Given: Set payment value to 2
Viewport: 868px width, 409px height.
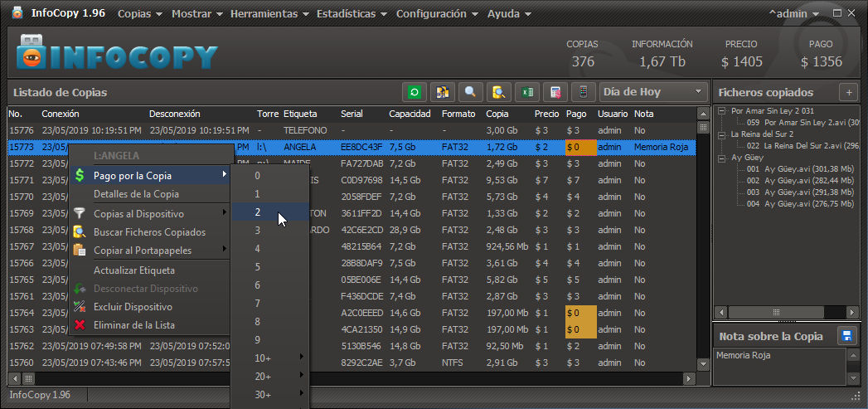Looking at the screenshot, I should (270, 212).
